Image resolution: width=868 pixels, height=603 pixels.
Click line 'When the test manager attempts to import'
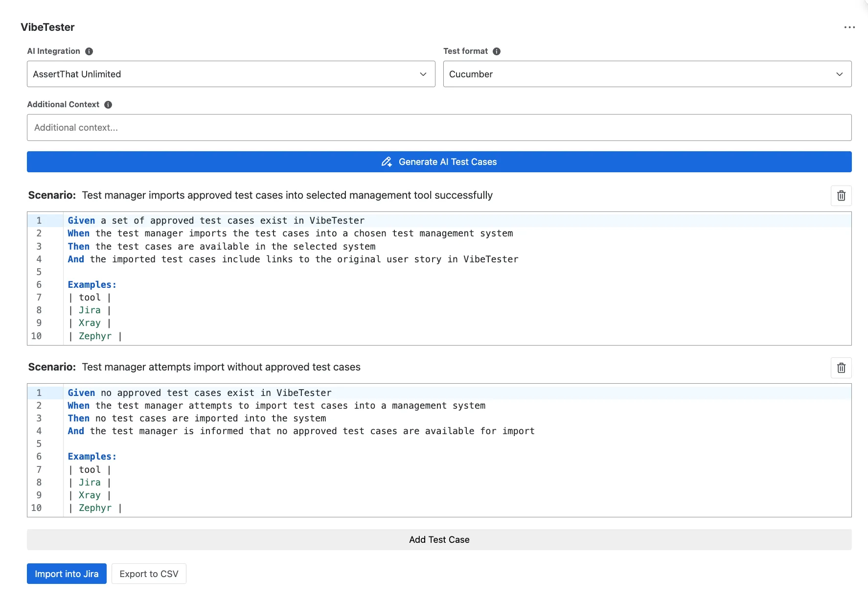[277, 406]
